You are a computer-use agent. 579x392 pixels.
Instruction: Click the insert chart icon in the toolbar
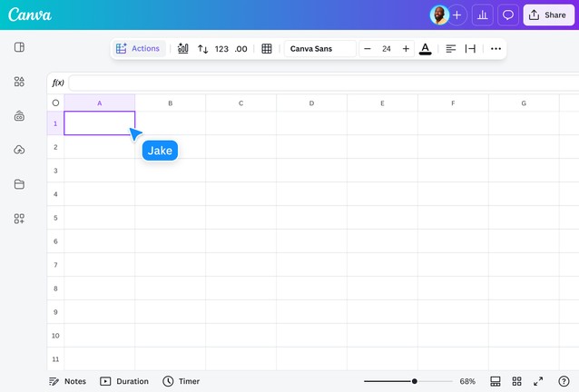(182, 49)
